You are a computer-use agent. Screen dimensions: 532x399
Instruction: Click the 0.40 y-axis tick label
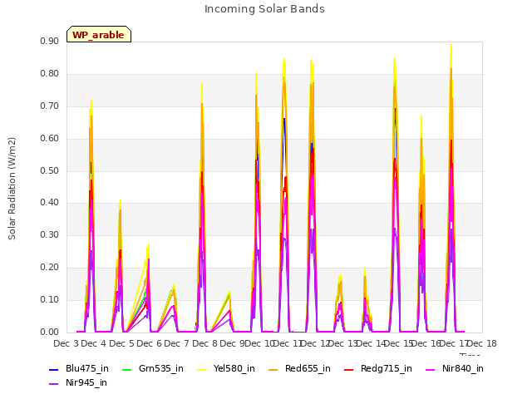50,203
